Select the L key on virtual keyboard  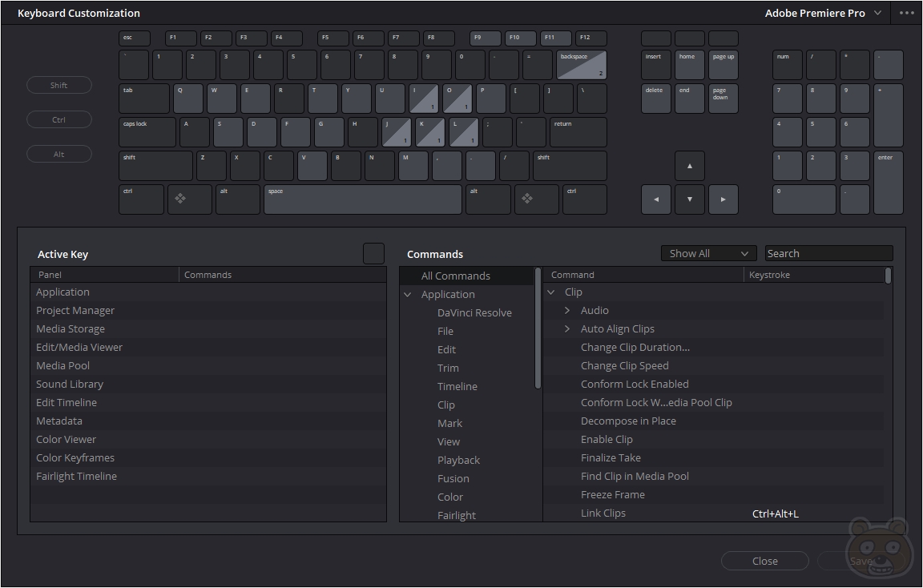click(x=463, y=132)
